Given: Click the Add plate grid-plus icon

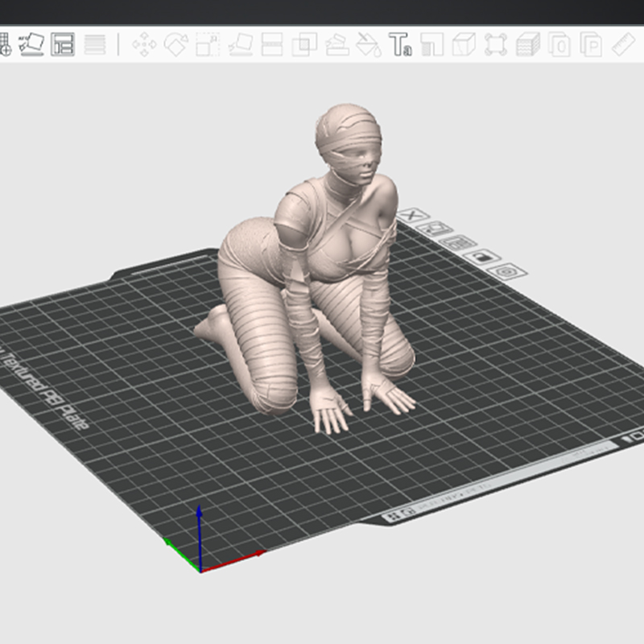Looking at the screenshot, I should click(x=4, y=44).
